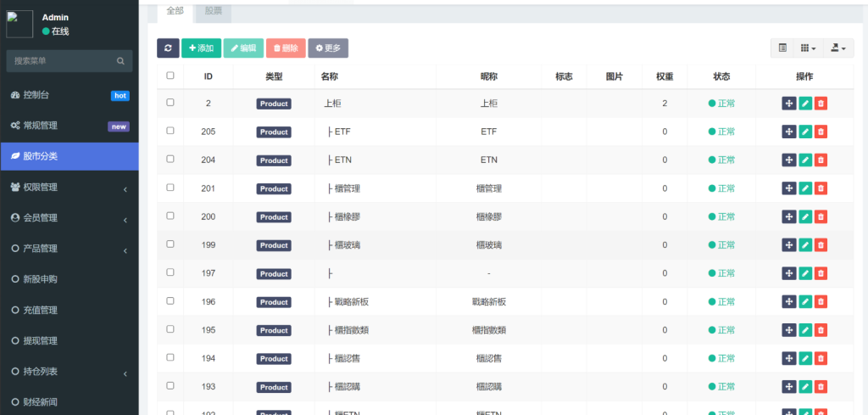Click move handle for row ID 196

pos(789,301)
